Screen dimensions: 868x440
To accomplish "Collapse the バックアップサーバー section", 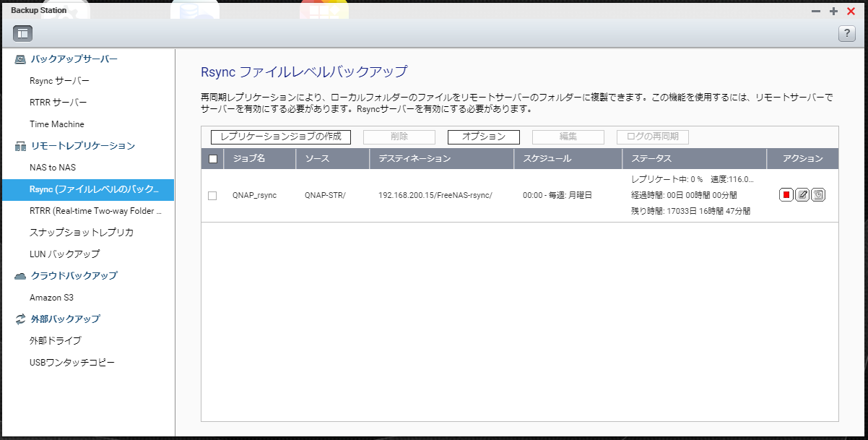I will (74, 59).
